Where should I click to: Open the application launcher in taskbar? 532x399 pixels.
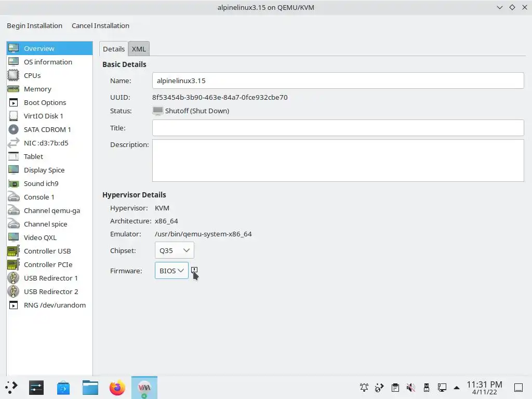[x=11, y=388]
